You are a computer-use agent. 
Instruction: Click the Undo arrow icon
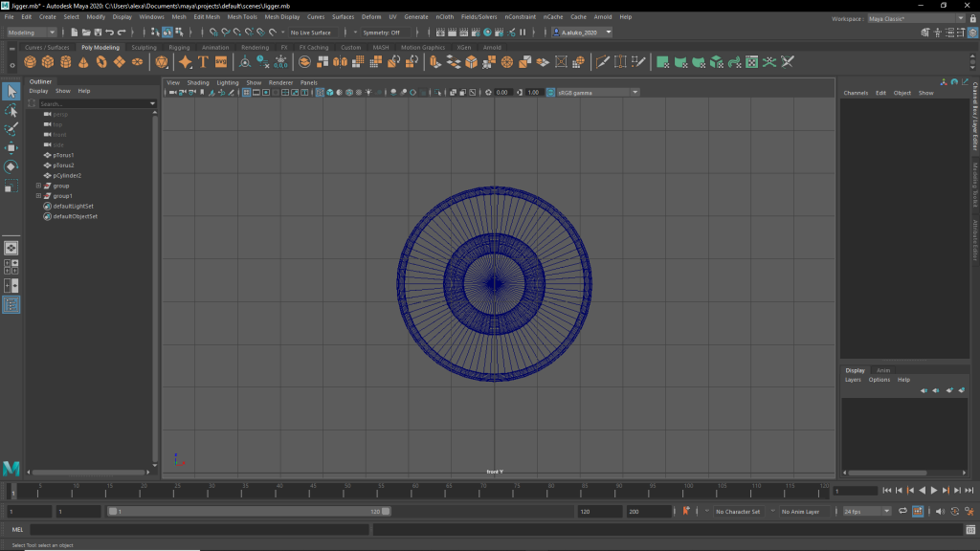click(109, 33)
